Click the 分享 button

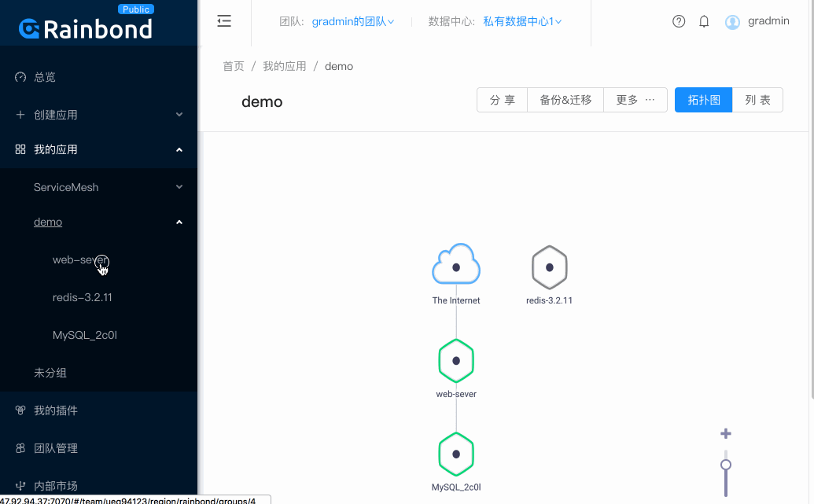[502, 100]
